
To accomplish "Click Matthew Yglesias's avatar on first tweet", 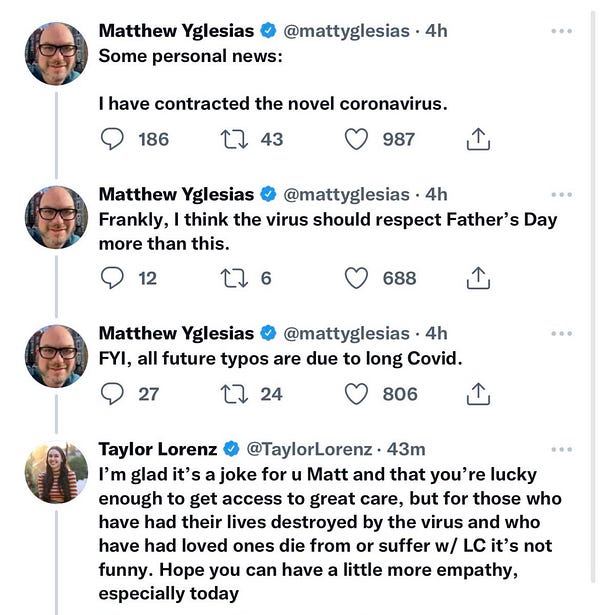I will (56, 53).
